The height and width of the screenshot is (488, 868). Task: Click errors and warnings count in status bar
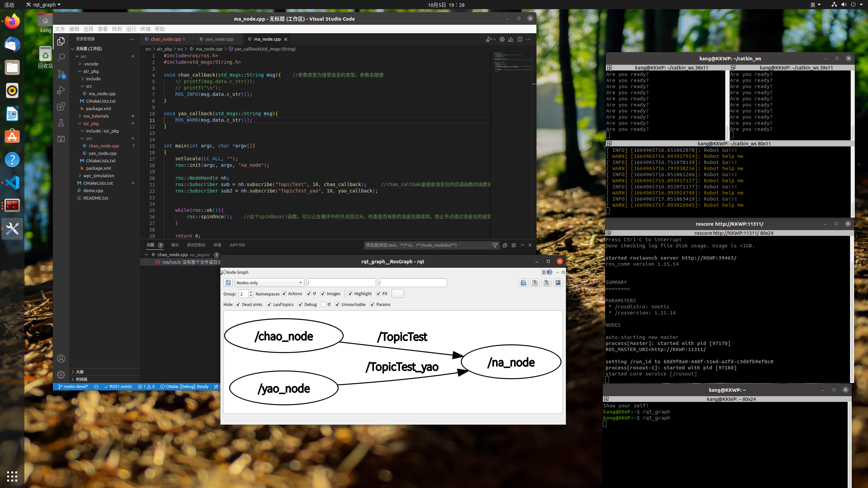pyautogui.click(x=146, y=387)
